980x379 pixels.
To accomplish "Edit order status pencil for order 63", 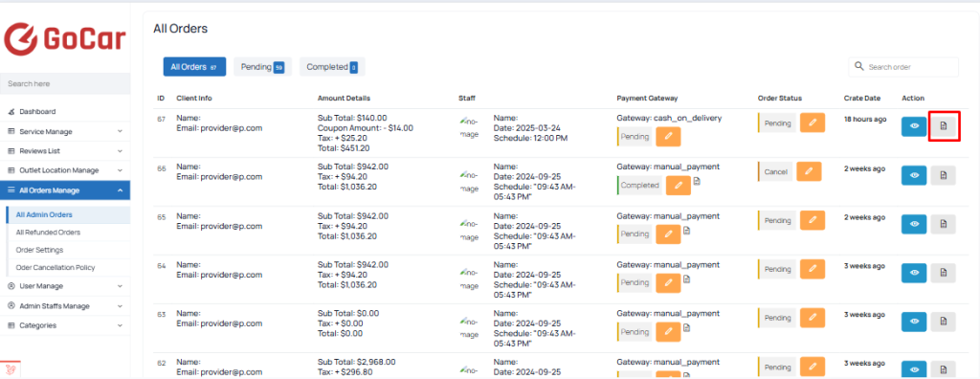I will (813, 318).
